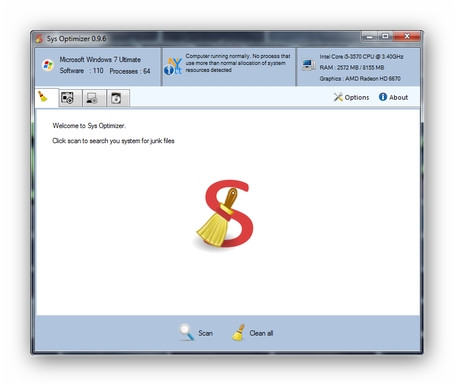Image resolution: width=455 pixels, height=386 pixels.
Task: Click the RAM usage line
Action: 352,68
